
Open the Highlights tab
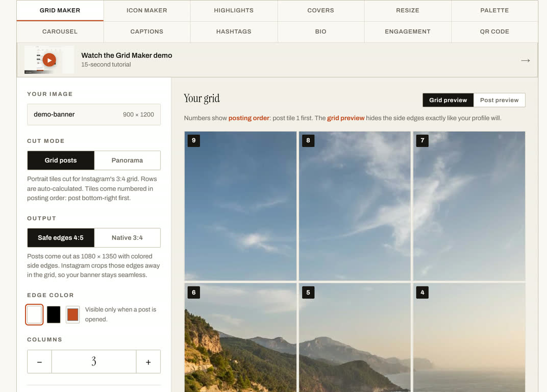point(234,11)
